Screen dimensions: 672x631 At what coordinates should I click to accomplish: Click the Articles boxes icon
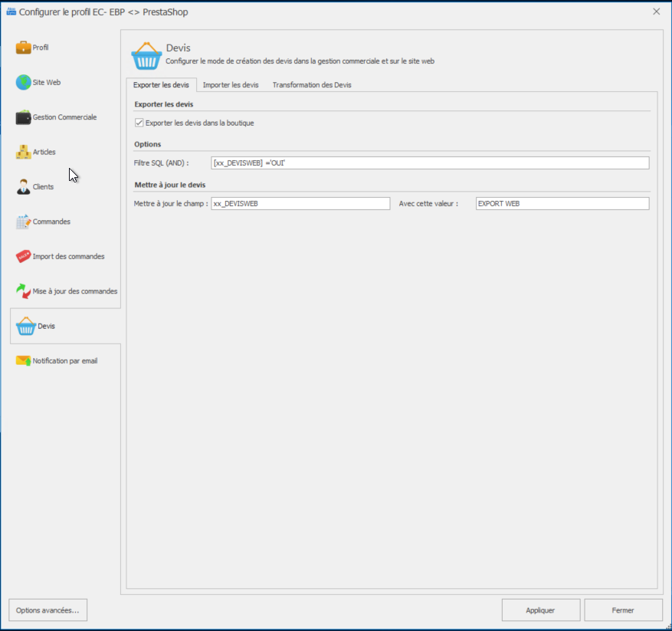pos(23,152)
